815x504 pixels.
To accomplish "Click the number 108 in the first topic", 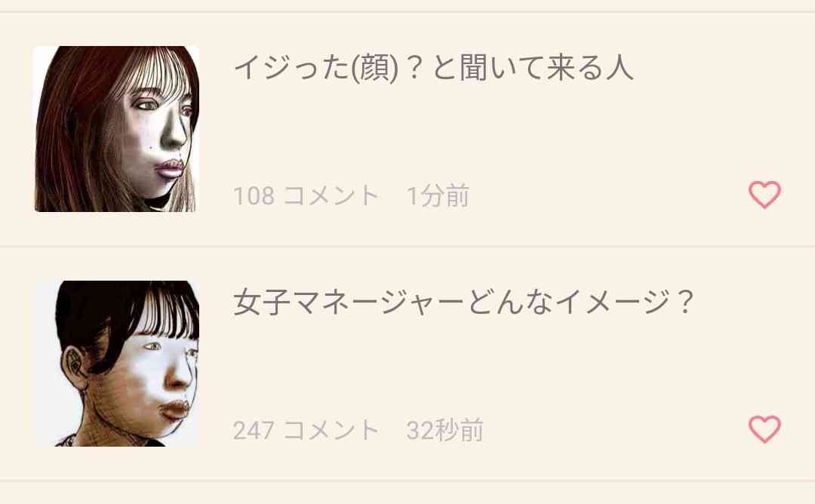I will point(254,196).
